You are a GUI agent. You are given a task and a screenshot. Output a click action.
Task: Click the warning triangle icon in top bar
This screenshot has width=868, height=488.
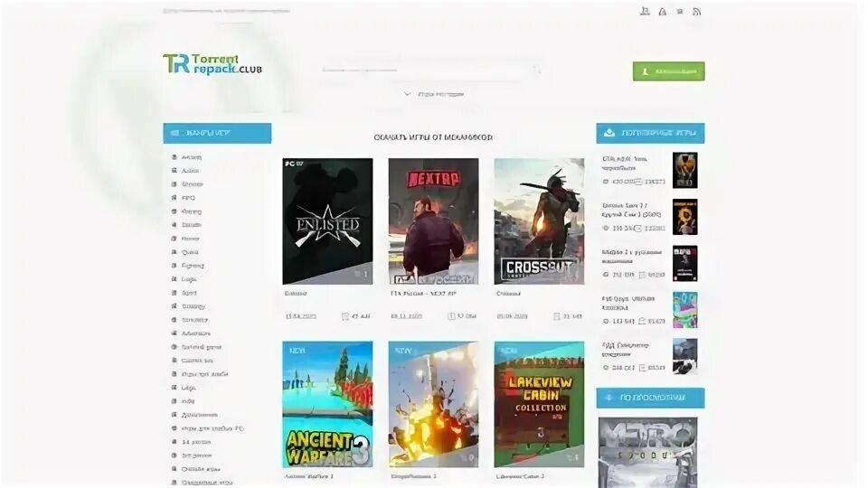click(x=662, y=12)
